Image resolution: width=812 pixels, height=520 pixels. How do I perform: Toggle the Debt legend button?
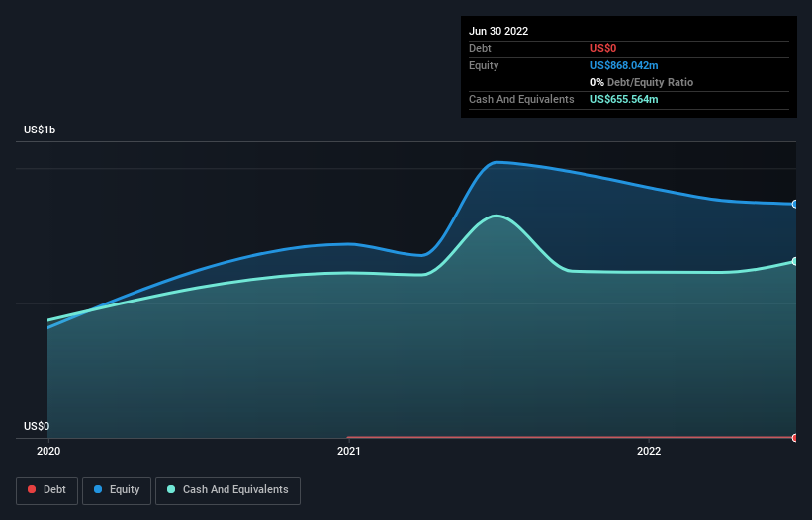tap(47, 490)
